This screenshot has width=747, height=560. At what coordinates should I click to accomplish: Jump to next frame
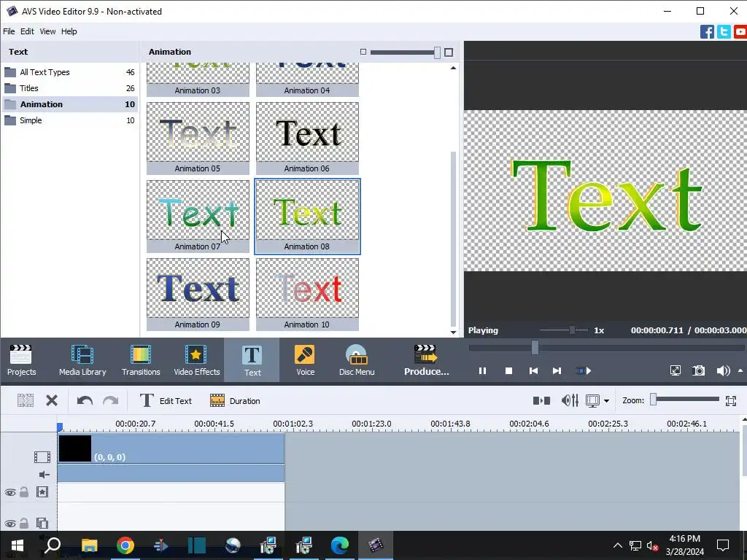coord(557,371)
